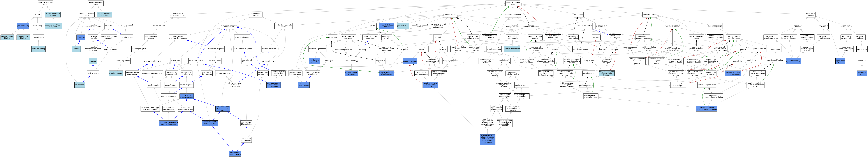Image resolution: width=868 pixels, height=157 pixels.
Task: Select the 'cellular_component Cryaa' root node
Action: click(96, 3)
